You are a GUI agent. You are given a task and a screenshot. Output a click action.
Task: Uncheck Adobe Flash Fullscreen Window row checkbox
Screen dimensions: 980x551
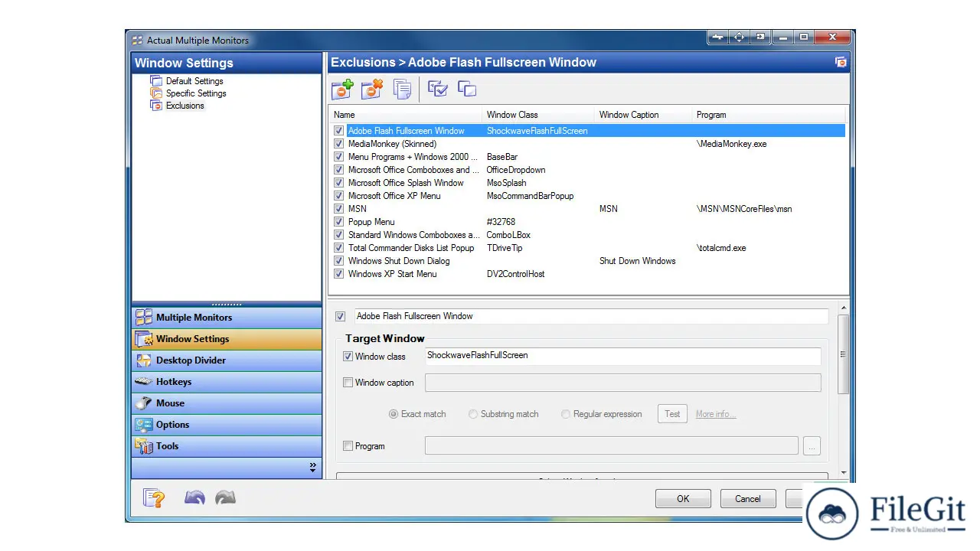(x=338, y=131)
